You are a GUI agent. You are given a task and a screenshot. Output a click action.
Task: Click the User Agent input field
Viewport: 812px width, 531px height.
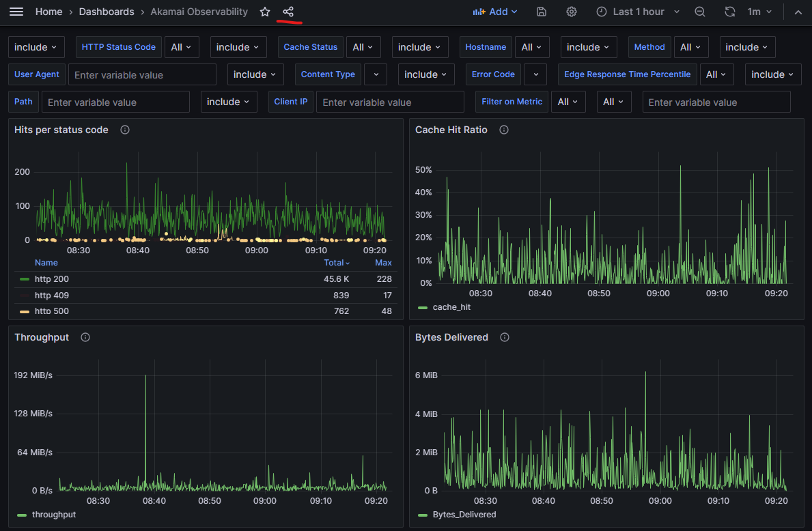[142, 74]
